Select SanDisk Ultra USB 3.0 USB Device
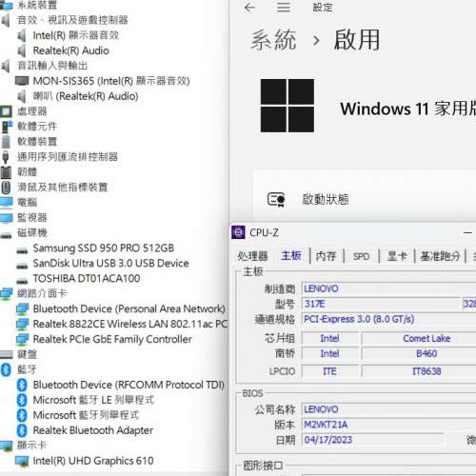Image resolution: width=476 pixels, height=476 pixels. [110, 263]
